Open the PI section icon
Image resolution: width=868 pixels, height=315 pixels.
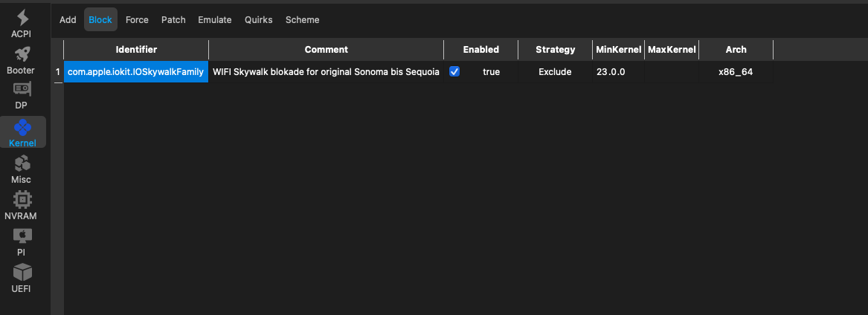pos(22,236)
